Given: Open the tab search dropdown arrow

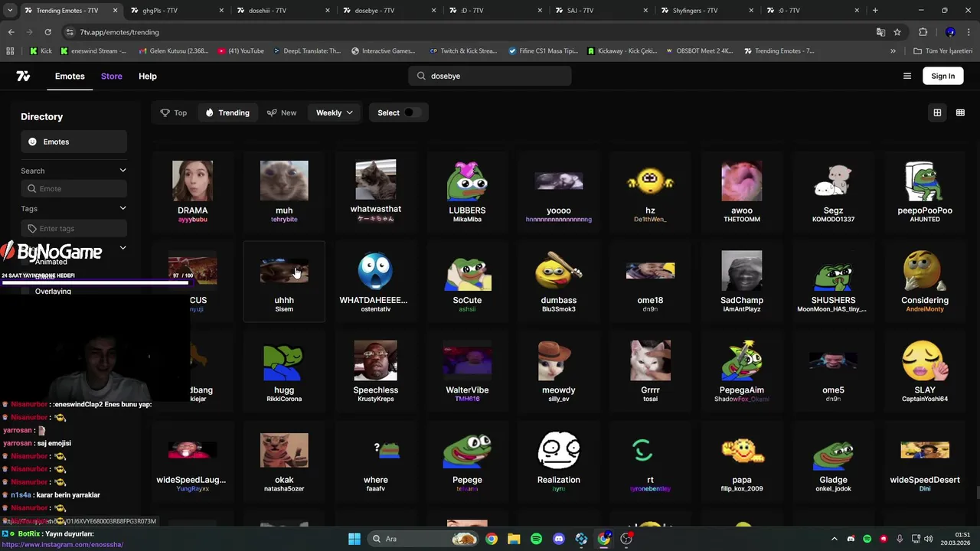Looking at the screenshot, I should 10,10.
